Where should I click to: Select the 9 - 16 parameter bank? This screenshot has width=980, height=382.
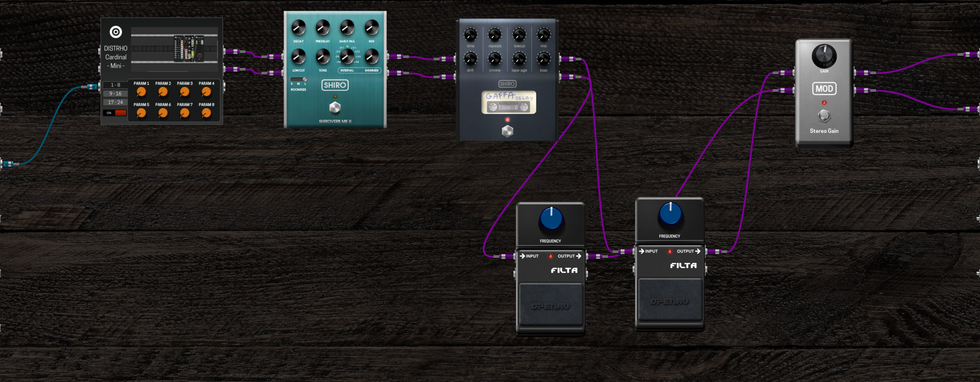(115, 94)
